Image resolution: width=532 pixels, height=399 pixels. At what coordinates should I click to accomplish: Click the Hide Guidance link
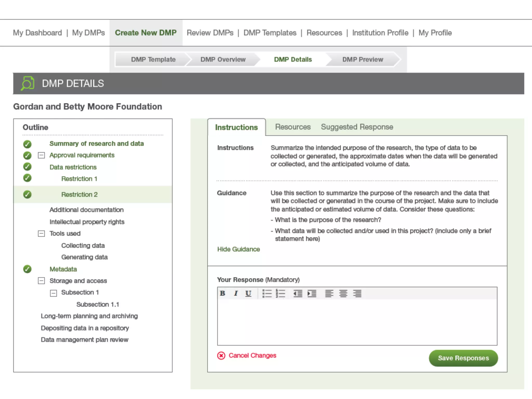click(x=238, y=249)
